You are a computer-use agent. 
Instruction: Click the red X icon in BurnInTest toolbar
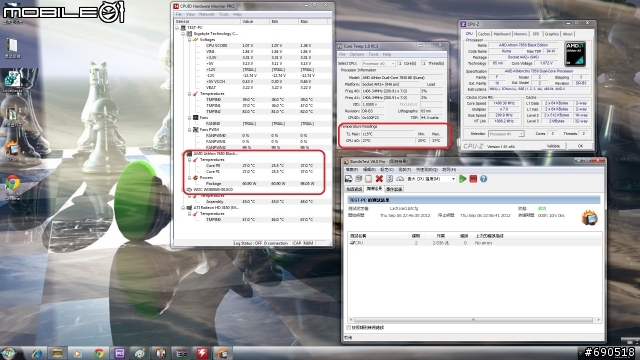click(379, 179)
